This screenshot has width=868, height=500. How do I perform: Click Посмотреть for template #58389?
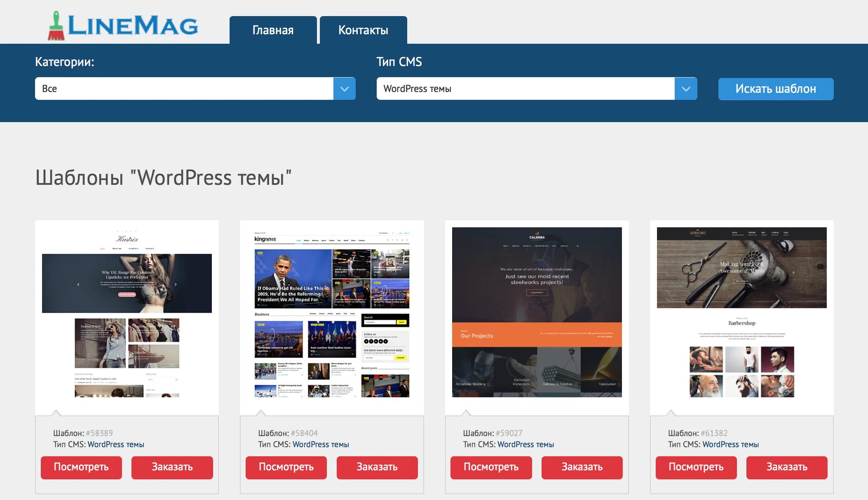coord(81,467)
